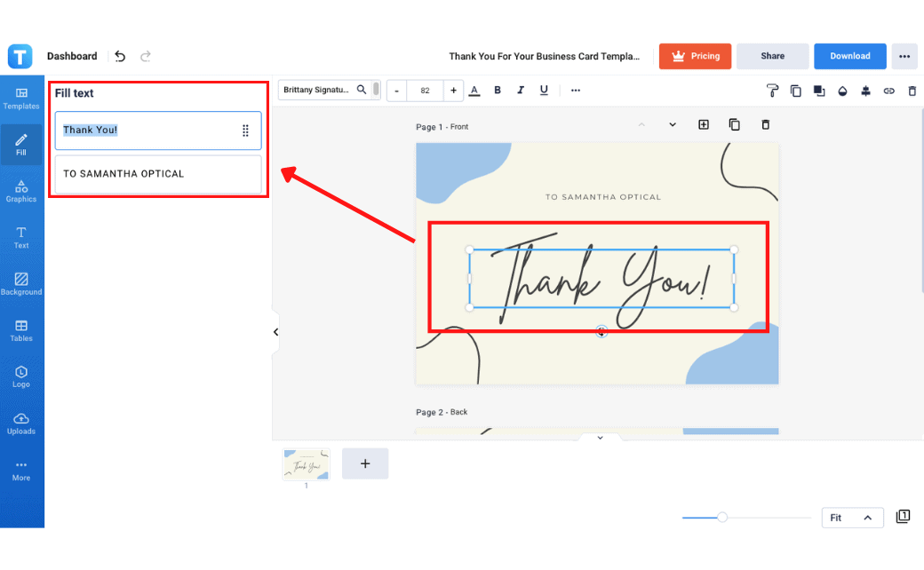Toggle bold formatting
Image resolution: width=924 pixels, height=570 pixels.
(x=498, y=91)
